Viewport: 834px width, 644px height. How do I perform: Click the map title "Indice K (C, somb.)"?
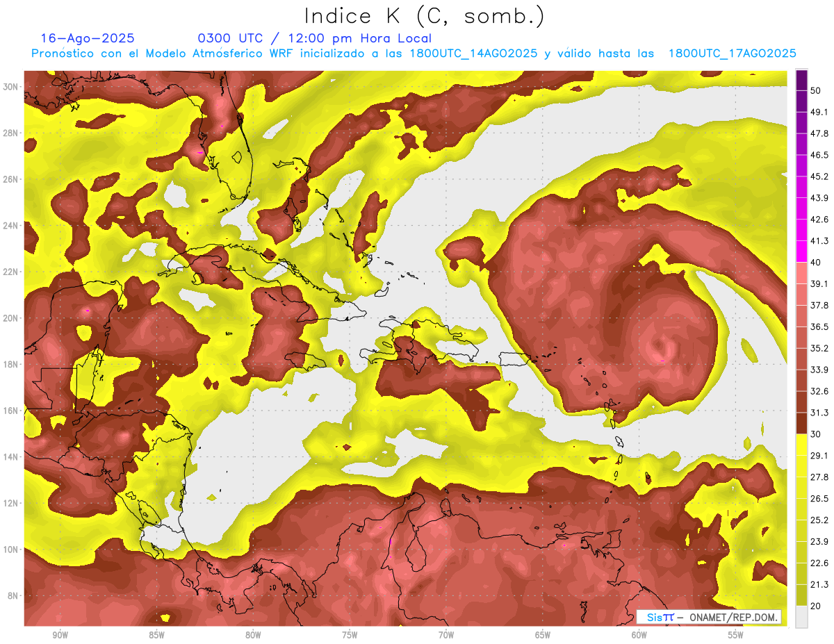[424, 16]
